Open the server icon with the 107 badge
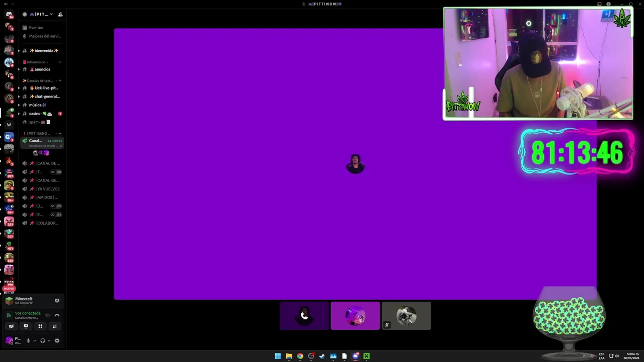This screenshot has height=362, width=644. (9, 233)
